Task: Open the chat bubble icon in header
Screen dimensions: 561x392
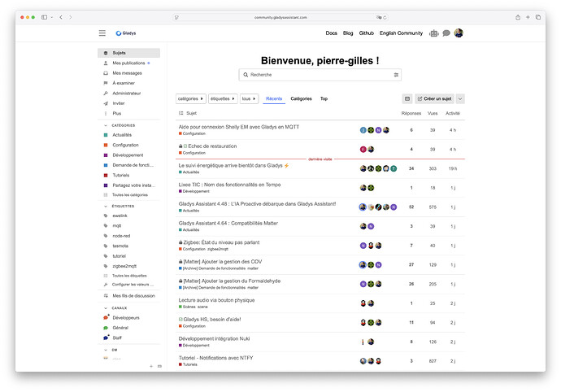Action: coord(446,33)
